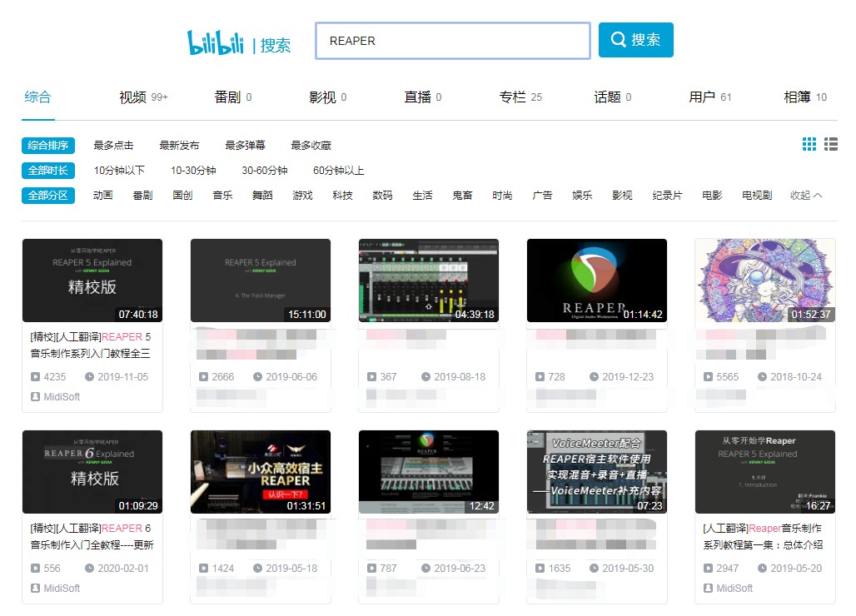Switch to grid view layout

pyautogui.click(x=809, y=144)
